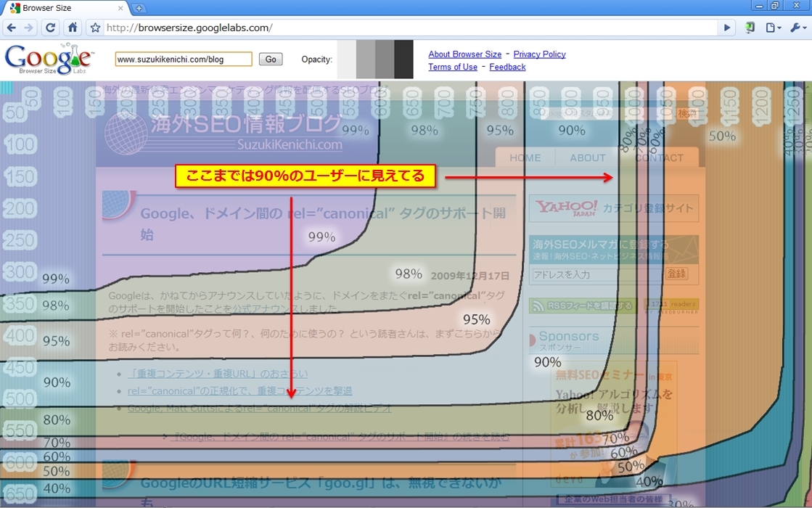Click the go arrow beside the address bar
Screen dimensions: 812x508
727,28
